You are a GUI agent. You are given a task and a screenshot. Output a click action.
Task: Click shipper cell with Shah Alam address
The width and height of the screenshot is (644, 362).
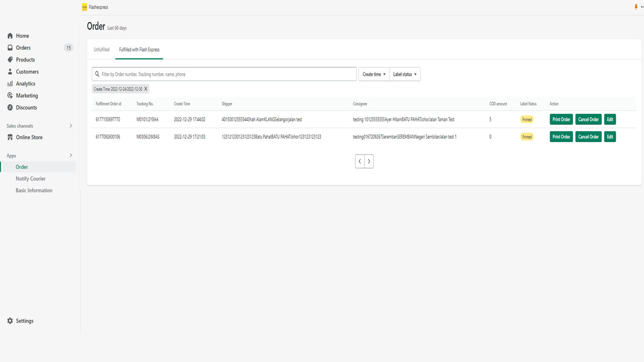coord(262,119)
